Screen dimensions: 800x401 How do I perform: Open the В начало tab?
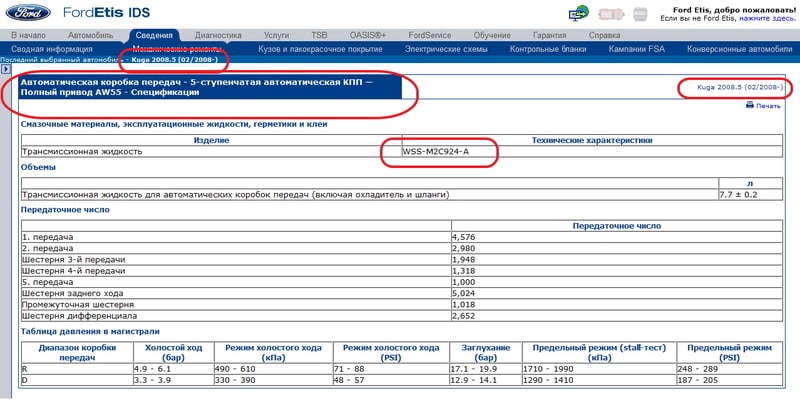tap(28, 35)
